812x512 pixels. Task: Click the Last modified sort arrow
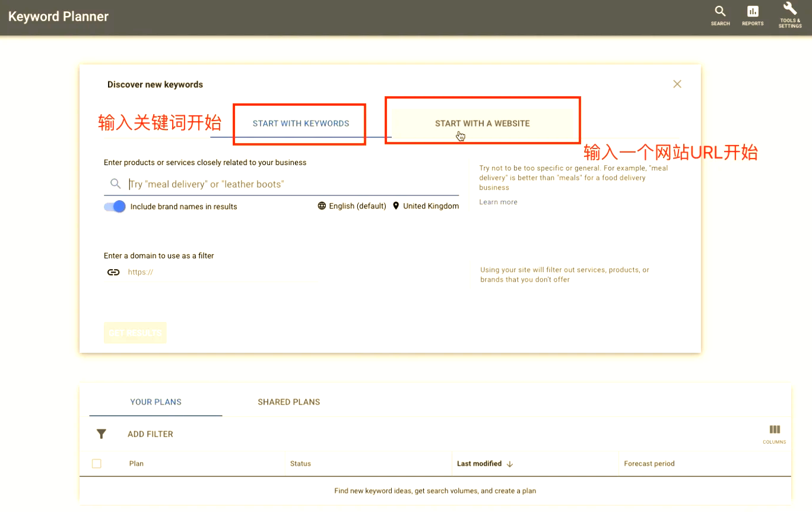(x=510, y=464)
